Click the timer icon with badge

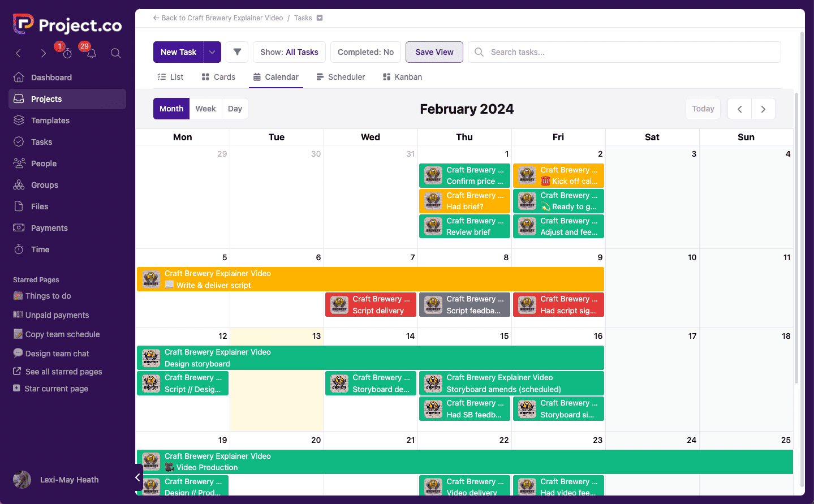click(67, 53)
